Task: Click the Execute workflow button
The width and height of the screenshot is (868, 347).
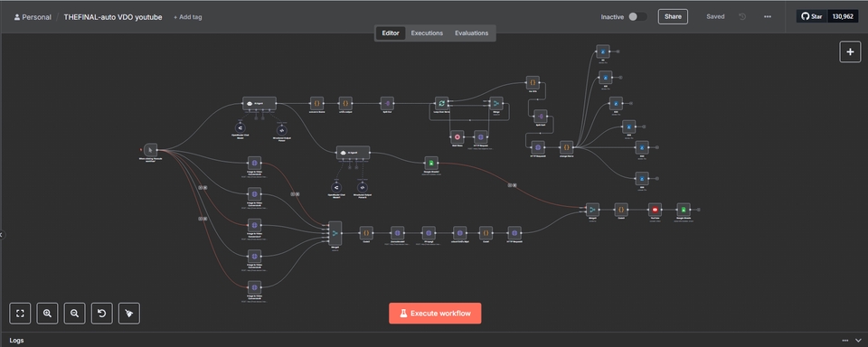Action: 435,314
